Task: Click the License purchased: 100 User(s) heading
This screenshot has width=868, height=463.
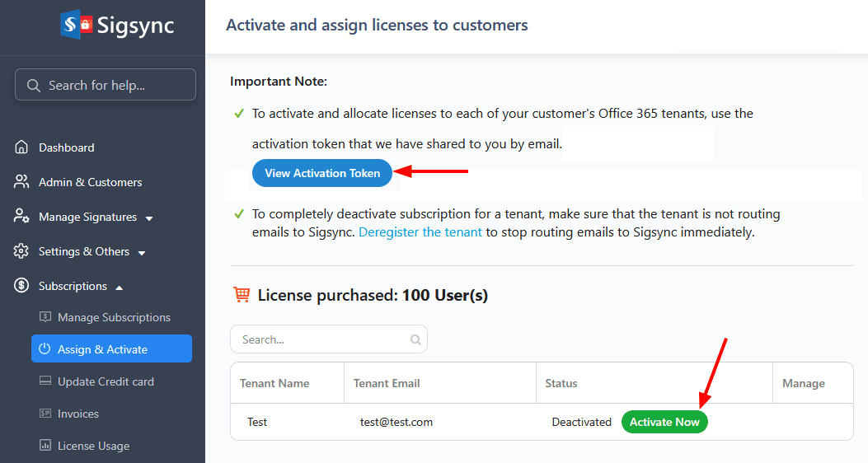Action: (373, 296)
